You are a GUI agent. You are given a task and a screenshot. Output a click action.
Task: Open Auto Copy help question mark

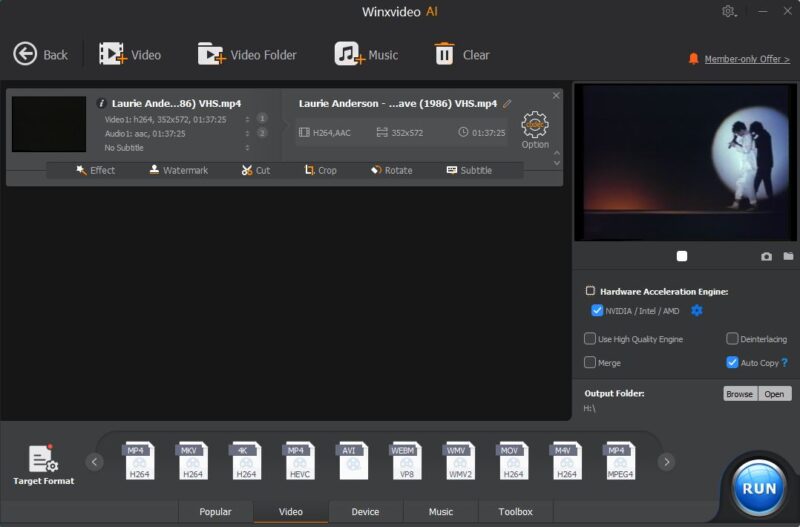[x=785, y=362]
